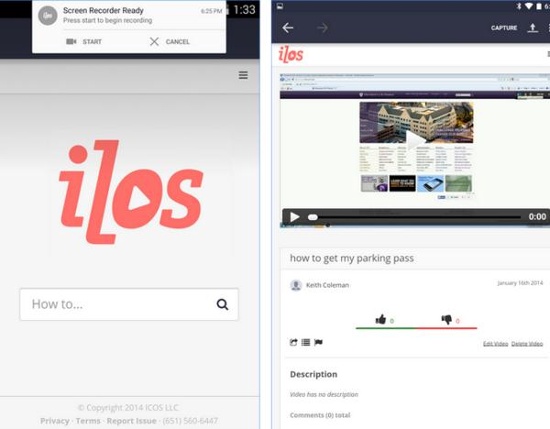This screenshot has width=550, height=429.
Task: Click the ilos logo in page header
Action: click(291, 55)
